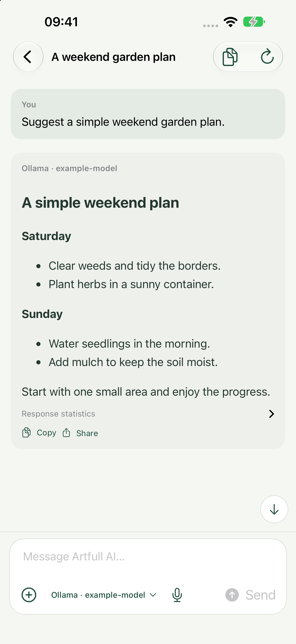Image resolution: width=296 pixels, height=644 pixels.
Task: Tap the Response statistics label
Action: tap(58, 414)
